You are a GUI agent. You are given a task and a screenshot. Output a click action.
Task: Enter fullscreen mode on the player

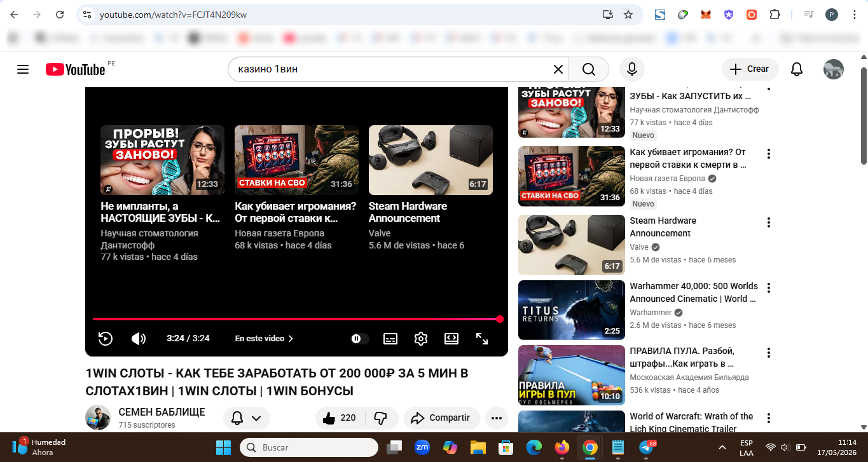click(482, 339)
